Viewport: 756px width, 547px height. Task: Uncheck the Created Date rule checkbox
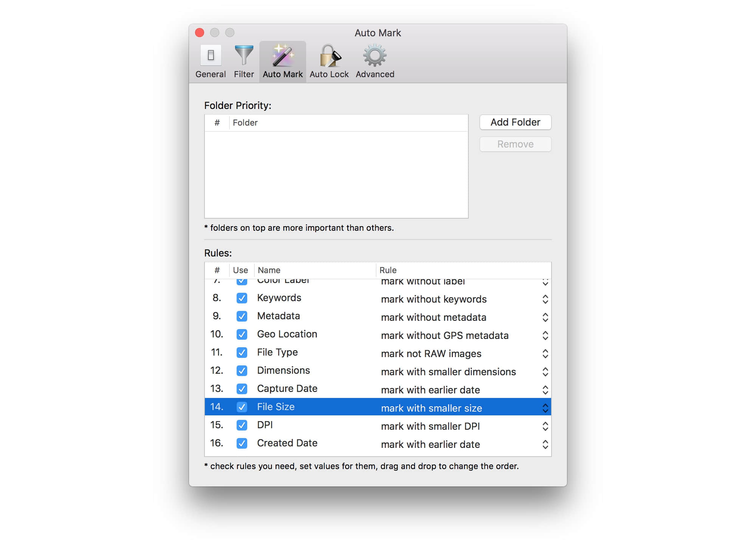coord(242,443)
